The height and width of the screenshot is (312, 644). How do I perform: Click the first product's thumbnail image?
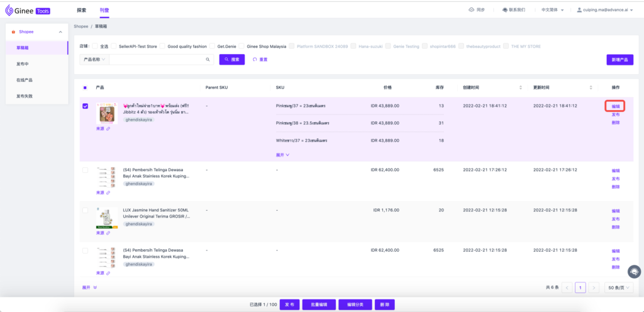click(106, 113)
